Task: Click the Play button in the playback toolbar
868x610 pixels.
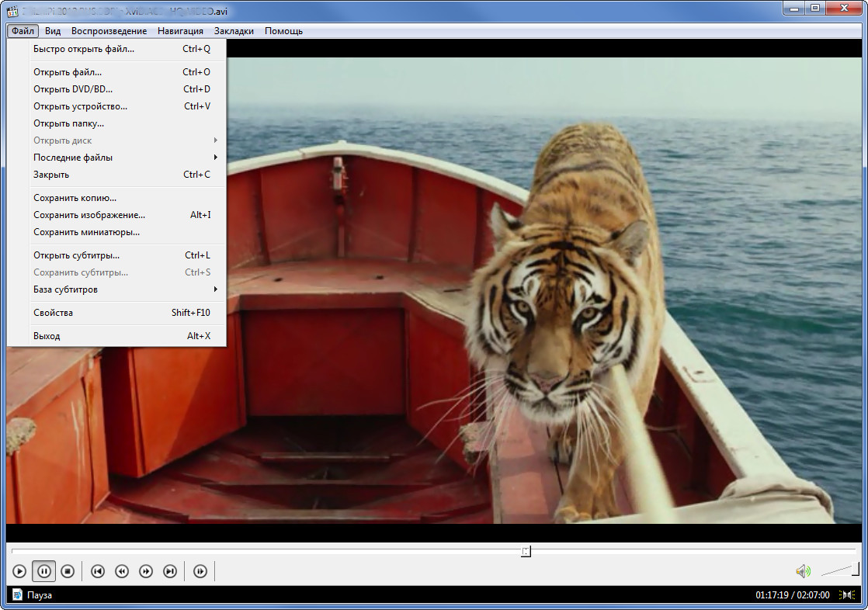Action: [19, 571]
